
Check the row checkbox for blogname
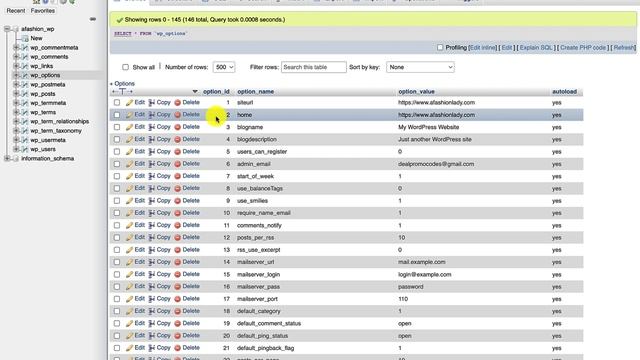pyautogui.click(x=117, y=127)
